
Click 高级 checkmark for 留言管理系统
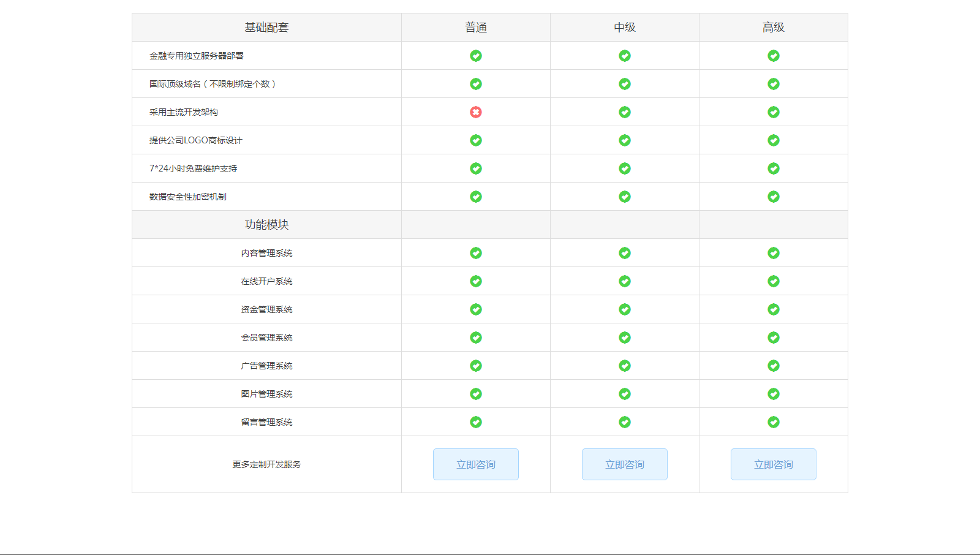(774, 422)
